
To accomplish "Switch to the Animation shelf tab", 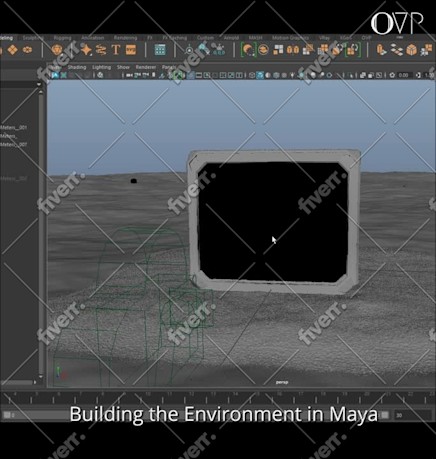I will (93, 38).
